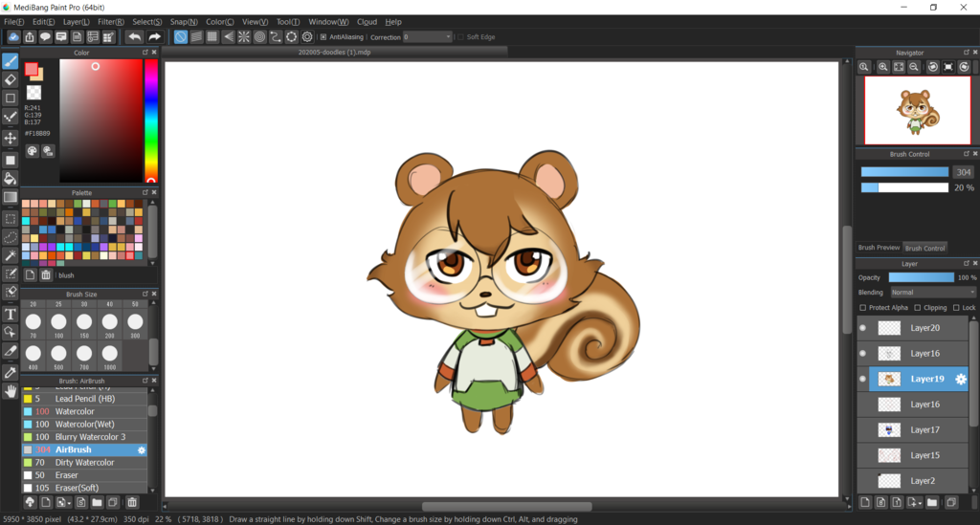
Task: Switch to Brush Control tab
Action: pos(925,248)
